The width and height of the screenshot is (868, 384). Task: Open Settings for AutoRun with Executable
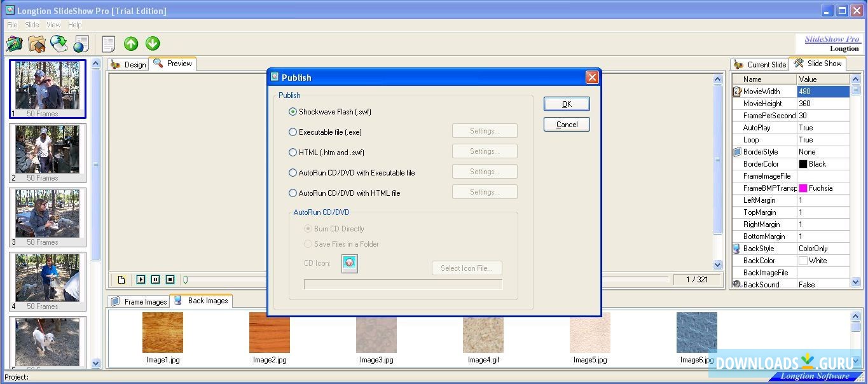(485, 172)
